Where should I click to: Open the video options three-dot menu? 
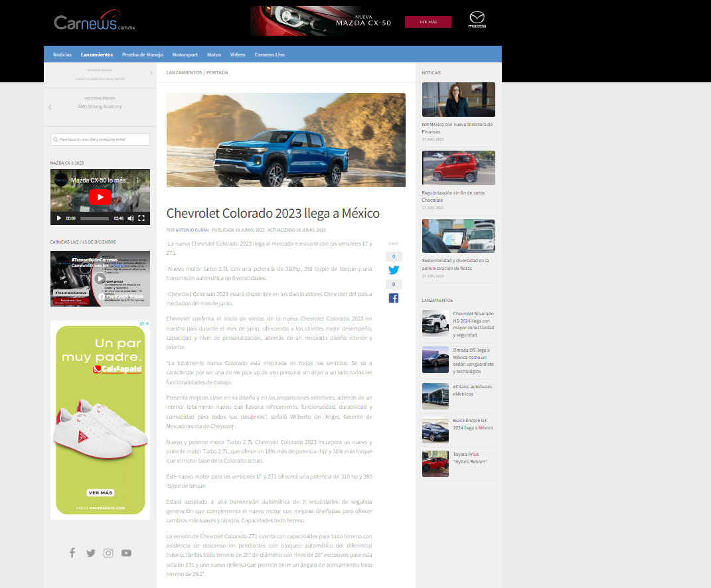coord(138,181)
